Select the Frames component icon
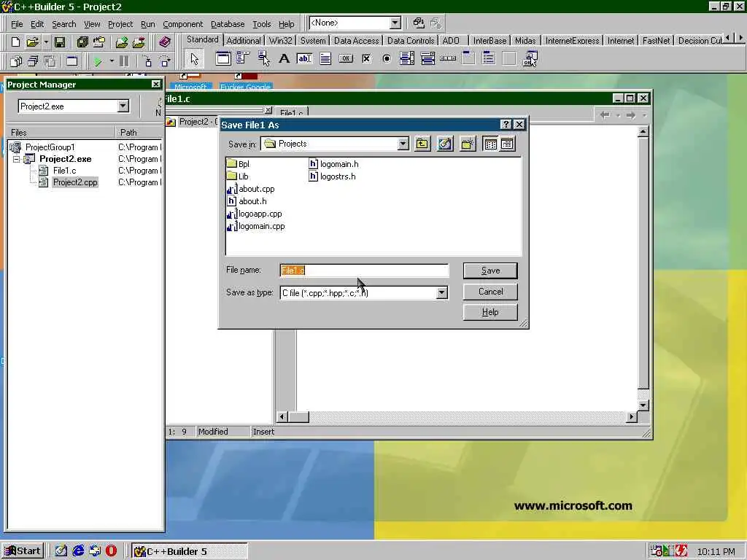 pyautogui.click(x=223, y=58)
